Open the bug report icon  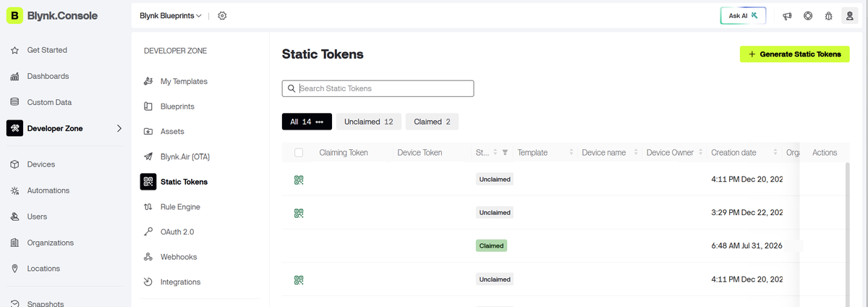pos(829,16)
